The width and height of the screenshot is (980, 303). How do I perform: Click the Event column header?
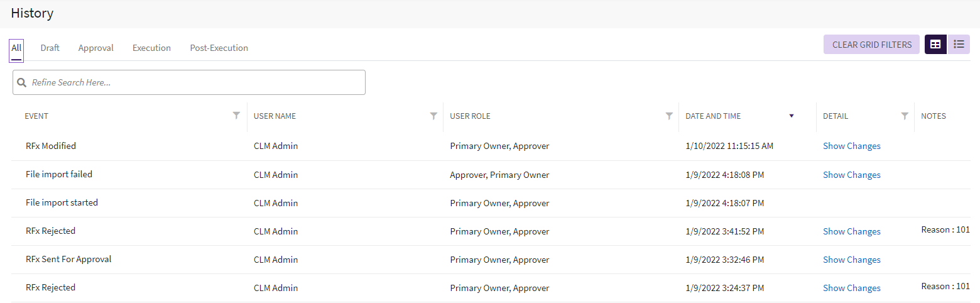click(36, 116)
